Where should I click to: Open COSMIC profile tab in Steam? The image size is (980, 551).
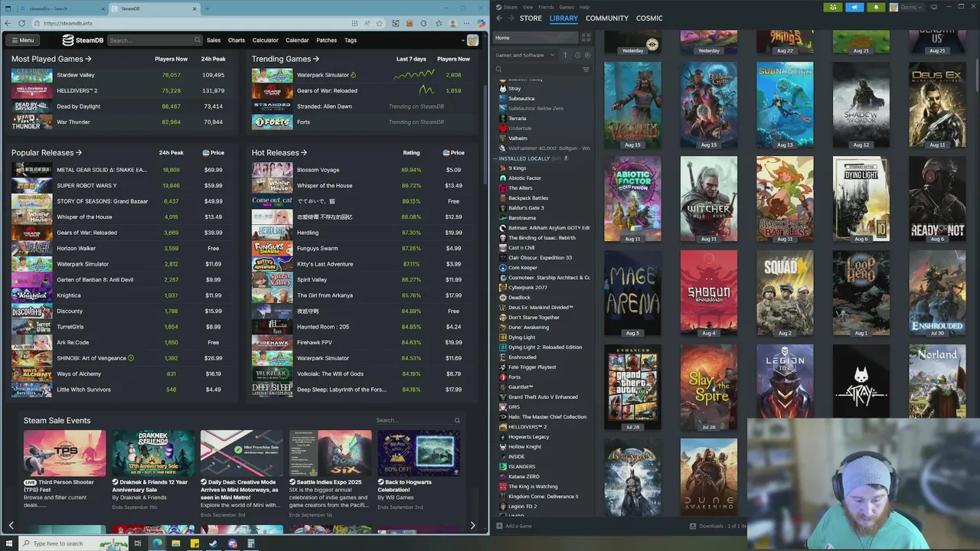(x=649, y=18)
